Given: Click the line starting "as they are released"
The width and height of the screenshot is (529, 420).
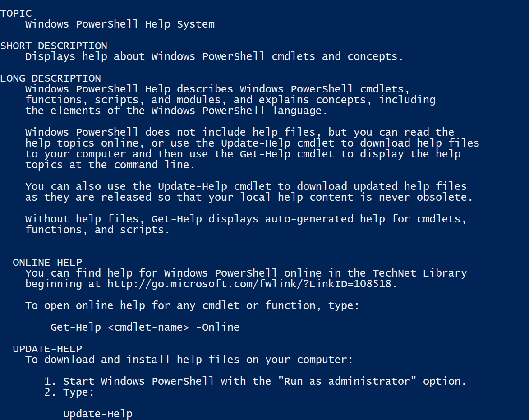Looking at the screenshot, I should click(249, 198).
